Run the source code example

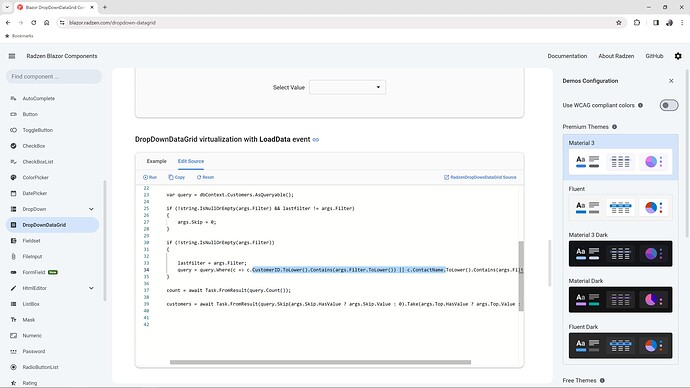tap(150, 177)
